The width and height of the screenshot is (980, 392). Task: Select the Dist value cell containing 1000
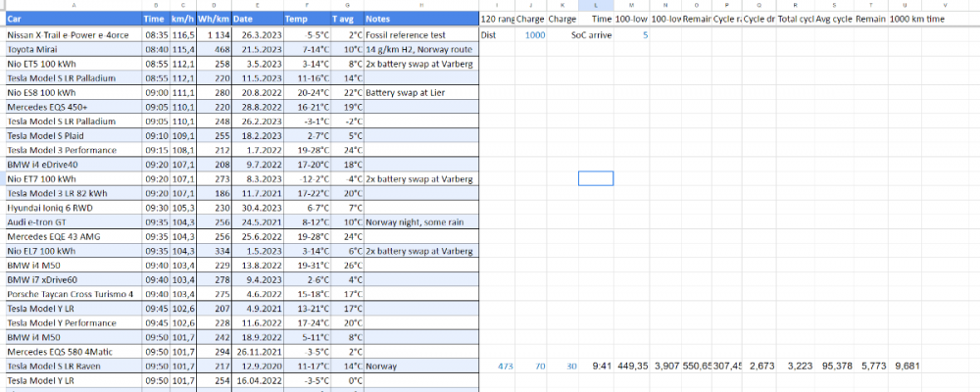click(x=535, y=34)
